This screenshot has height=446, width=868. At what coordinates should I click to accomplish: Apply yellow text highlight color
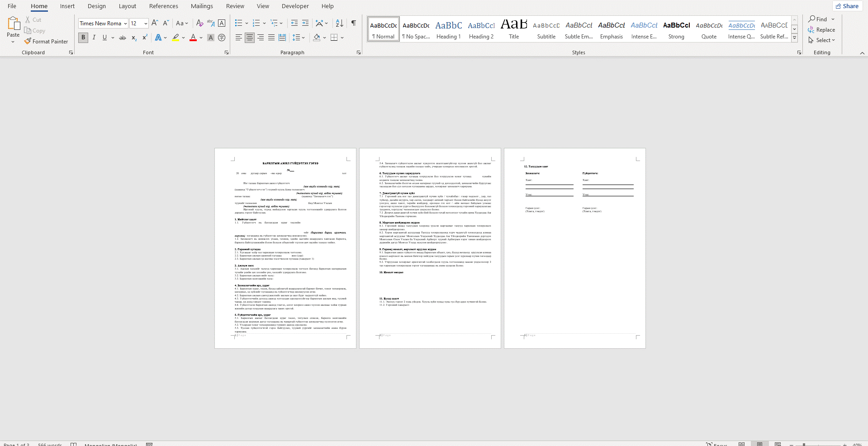coord(175,38)
